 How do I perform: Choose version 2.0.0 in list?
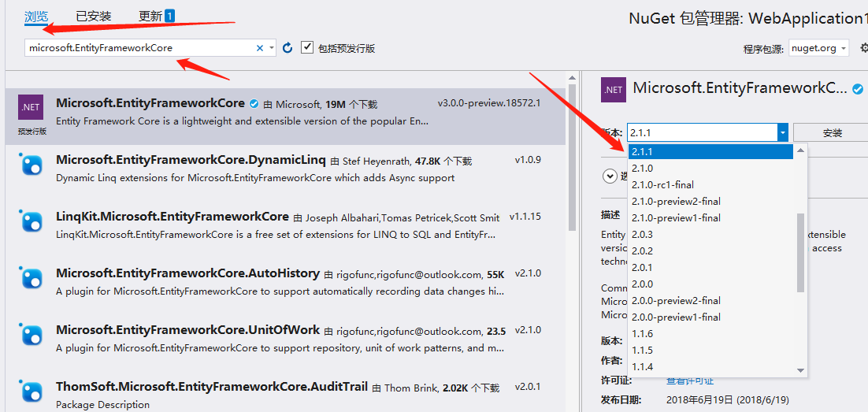pos(711,284)
